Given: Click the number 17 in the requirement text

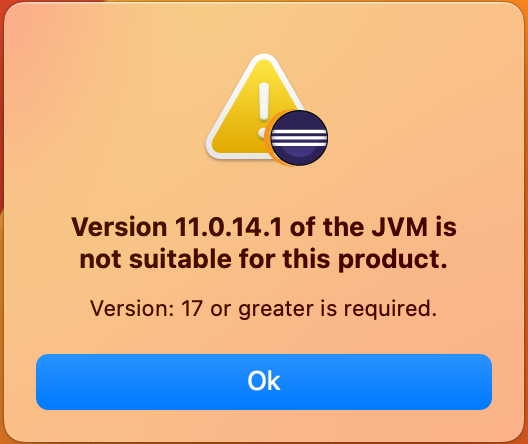Looking at the screenshot, I should tap(192, 308).
